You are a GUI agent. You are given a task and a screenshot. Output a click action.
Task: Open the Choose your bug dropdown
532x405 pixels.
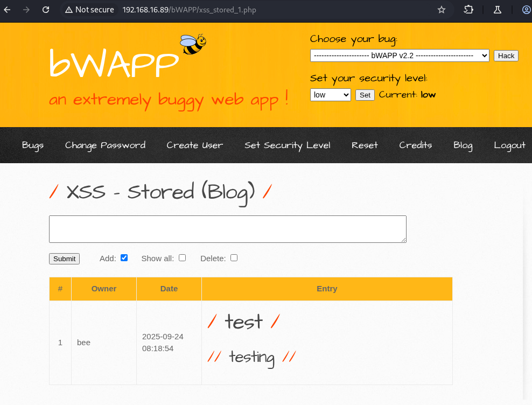point(400,55)
